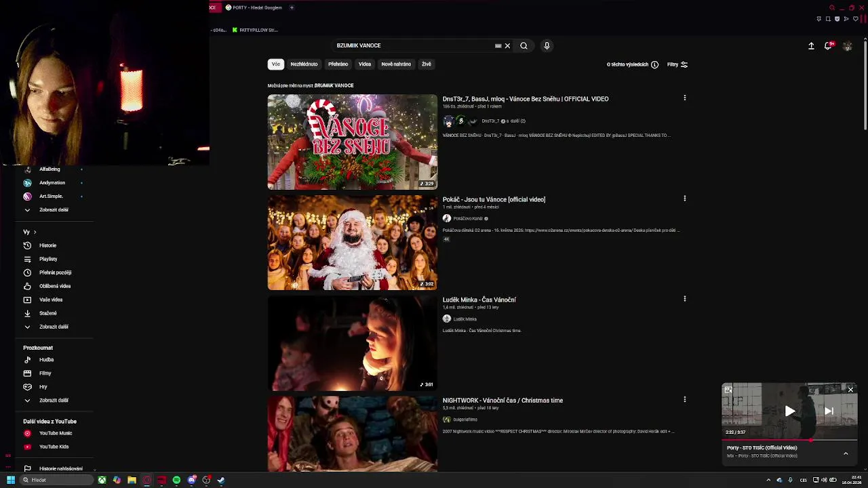Image resolution: width=868 pixels, height=488 pixels.
Task: Show info about 'O těchto výsledcích'
Action: coord(654,64)
